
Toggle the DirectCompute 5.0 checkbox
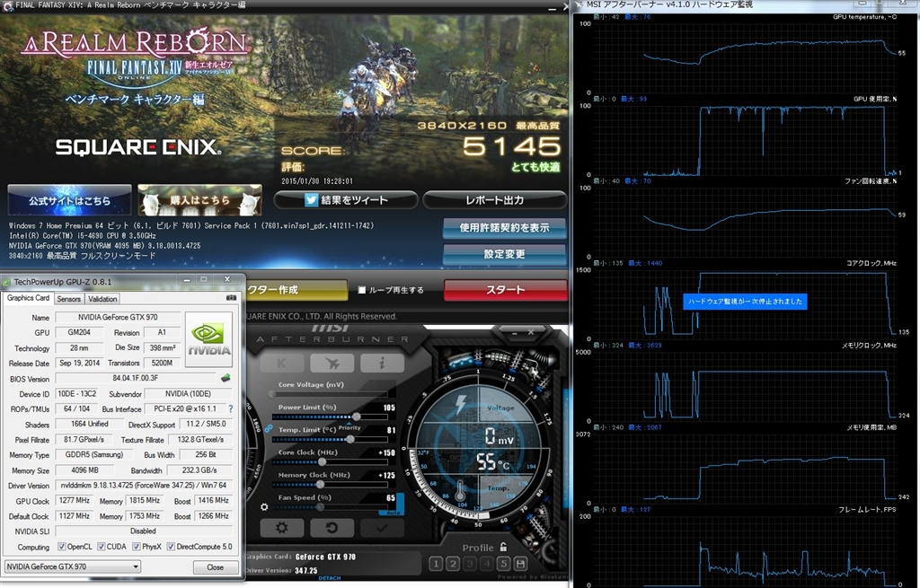click(x=171, y=547)
